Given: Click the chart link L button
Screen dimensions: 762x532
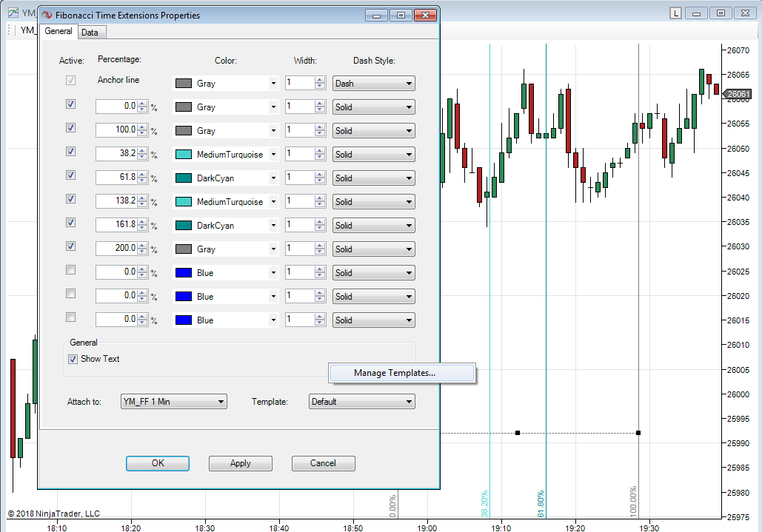Looking at the screenshot, I should click(675, 13).
